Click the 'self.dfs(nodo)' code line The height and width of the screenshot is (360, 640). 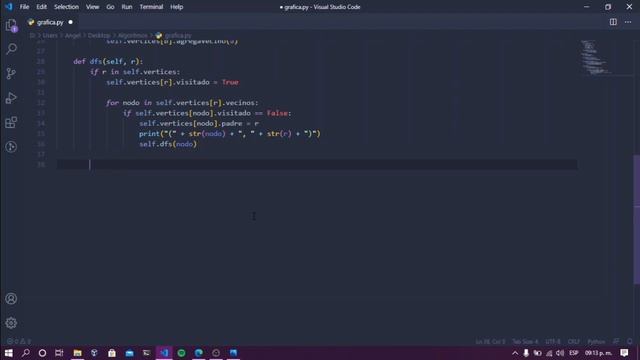tap(168, 144)
